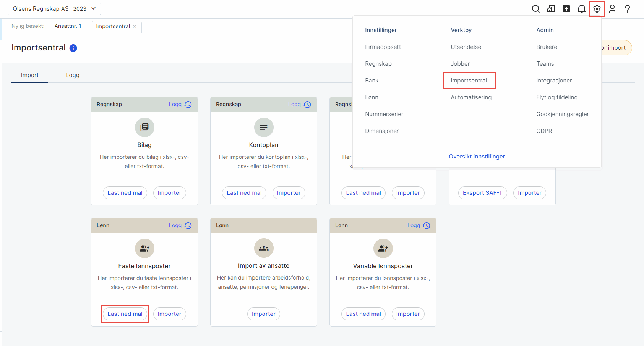Screen dimensions: 644x346
Task: Switch to the Logg tab
Action: [73, 75]
